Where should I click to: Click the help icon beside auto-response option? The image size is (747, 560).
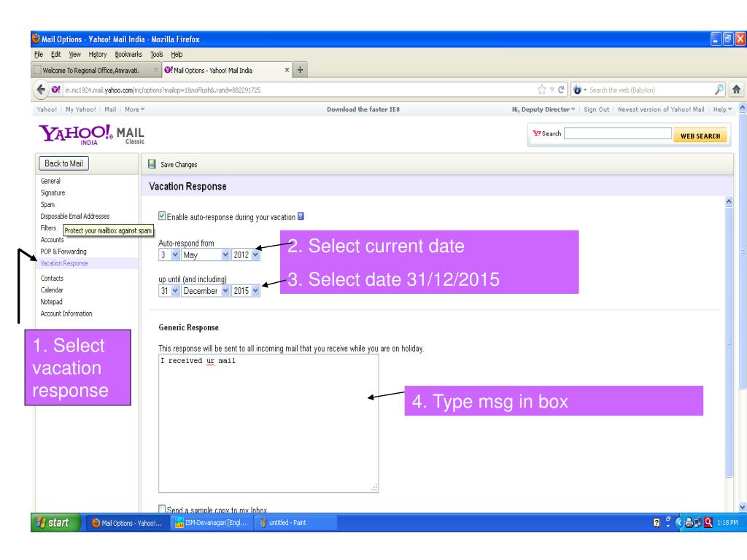[x=301, y=216]
